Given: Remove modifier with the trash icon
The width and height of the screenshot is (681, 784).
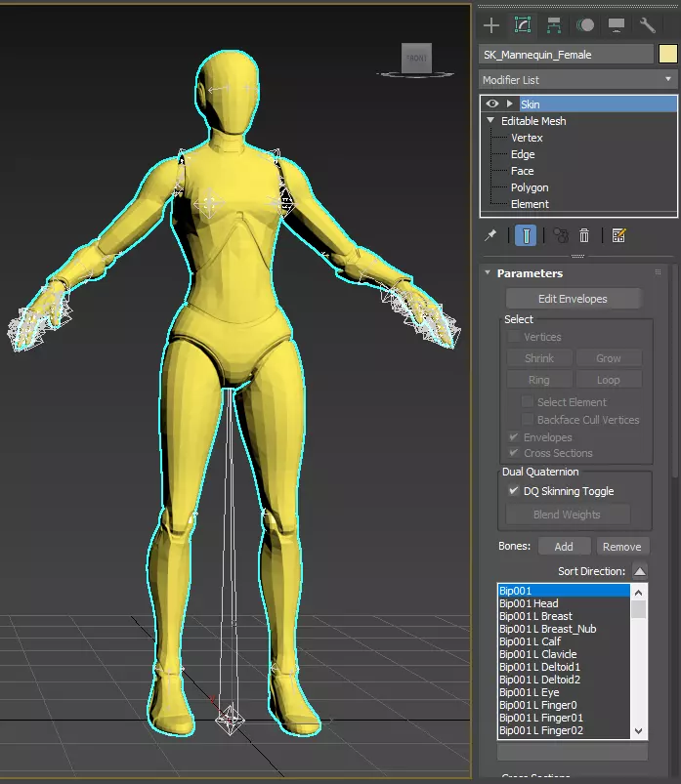Looking at the screenshot, I should point(584,235).
